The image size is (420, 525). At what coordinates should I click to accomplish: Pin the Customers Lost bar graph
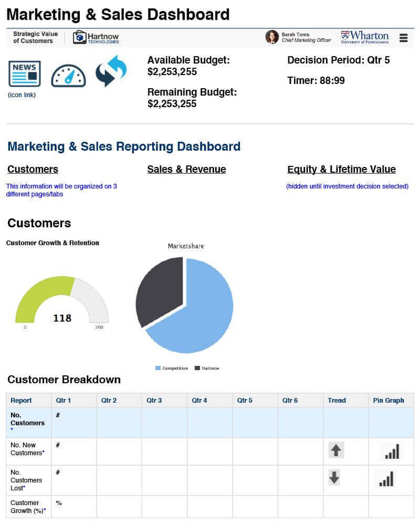click(387, 479)
